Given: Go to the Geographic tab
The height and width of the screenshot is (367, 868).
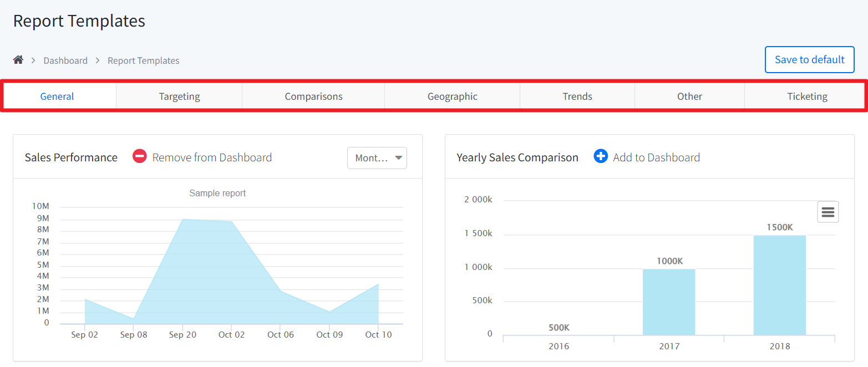Looking at the screenshot, I should [x=452, y=96].
